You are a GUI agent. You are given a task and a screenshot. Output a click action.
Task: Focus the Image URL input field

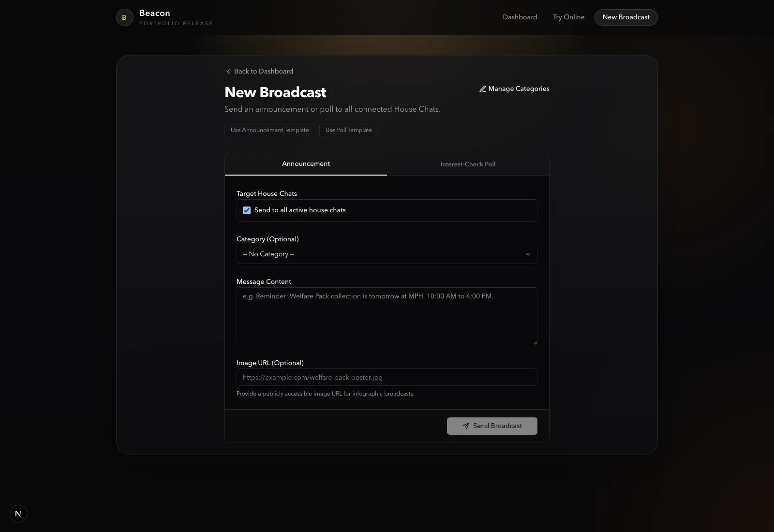(x=387, y=377)
